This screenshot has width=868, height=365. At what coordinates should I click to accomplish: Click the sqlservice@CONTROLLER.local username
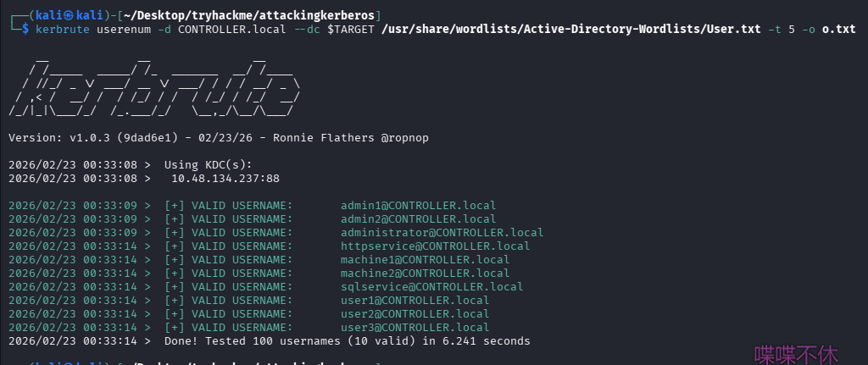coord(431,287)
